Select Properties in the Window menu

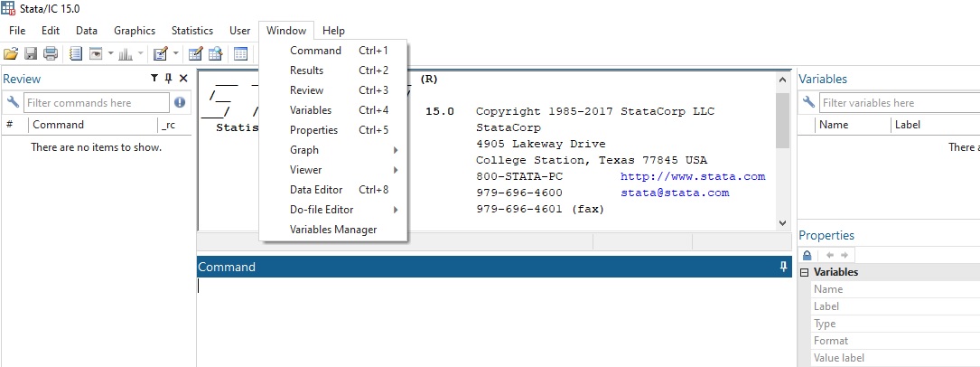(333, 130)
